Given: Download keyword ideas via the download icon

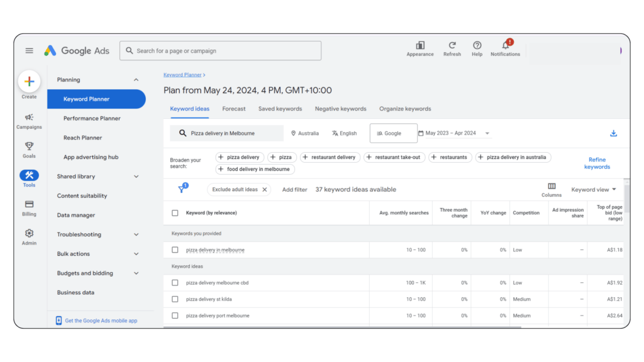Looking at the screenshot, I should point(613,133).
